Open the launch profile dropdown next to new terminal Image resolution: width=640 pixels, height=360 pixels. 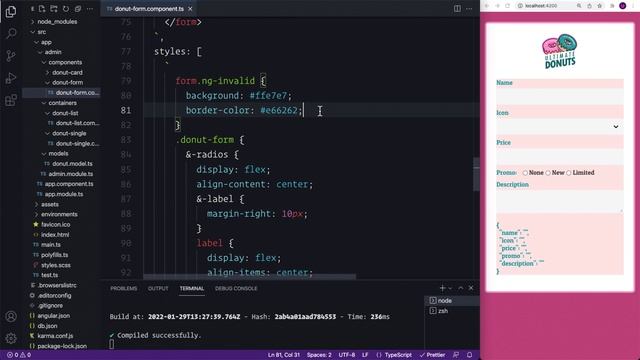click(450, 288)
